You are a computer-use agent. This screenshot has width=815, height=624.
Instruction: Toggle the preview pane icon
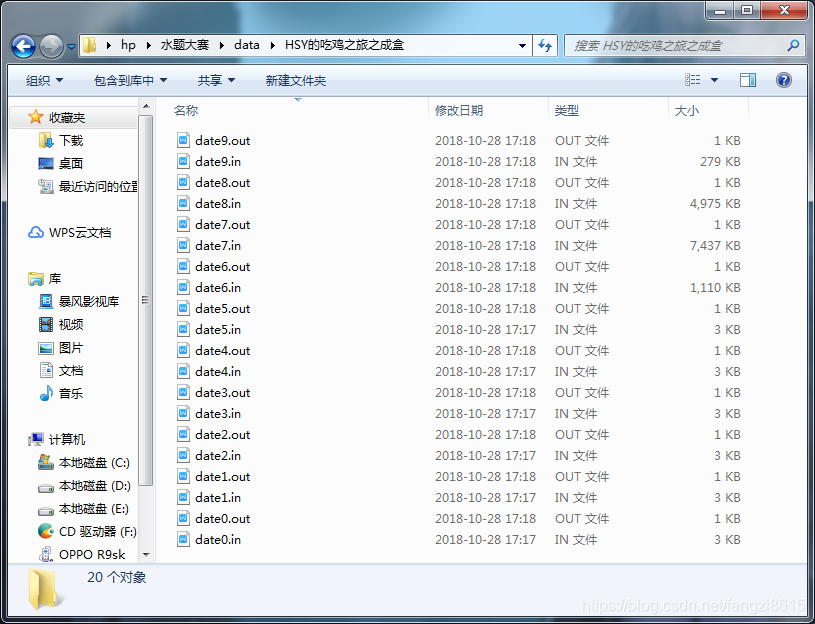coord(748,80)
